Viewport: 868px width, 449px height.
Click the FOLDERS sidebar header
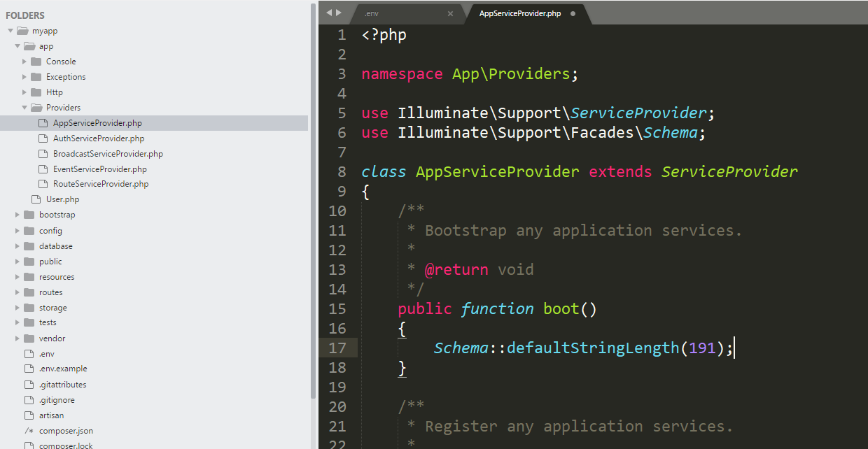click(25, 15)
